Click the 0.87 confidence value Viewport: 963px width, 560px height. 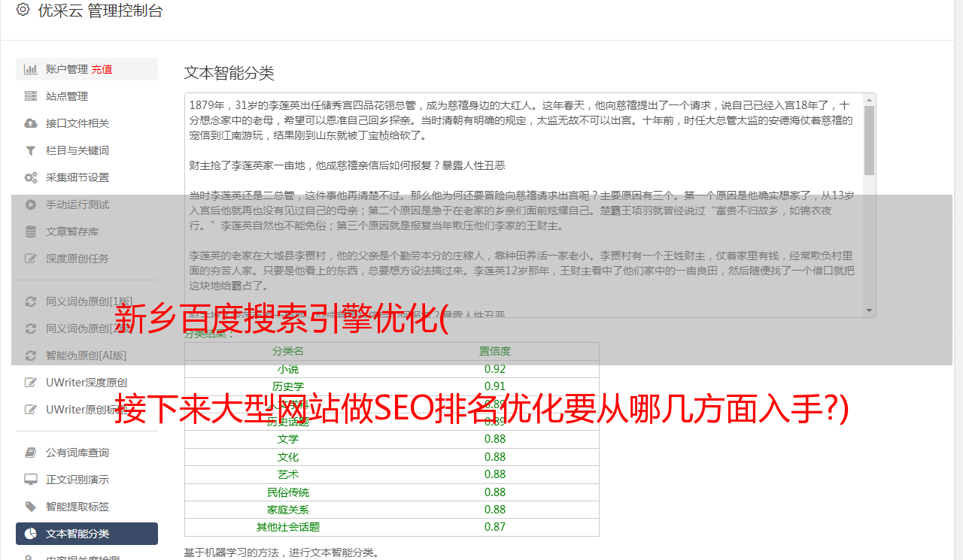click(x=495, y=527)
